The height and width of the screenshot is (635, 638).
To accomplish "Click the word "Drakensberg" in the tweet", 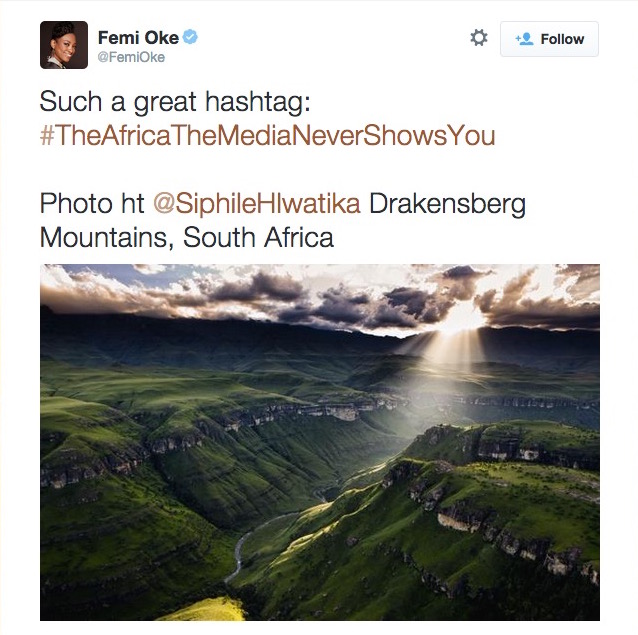I will 447,203.
